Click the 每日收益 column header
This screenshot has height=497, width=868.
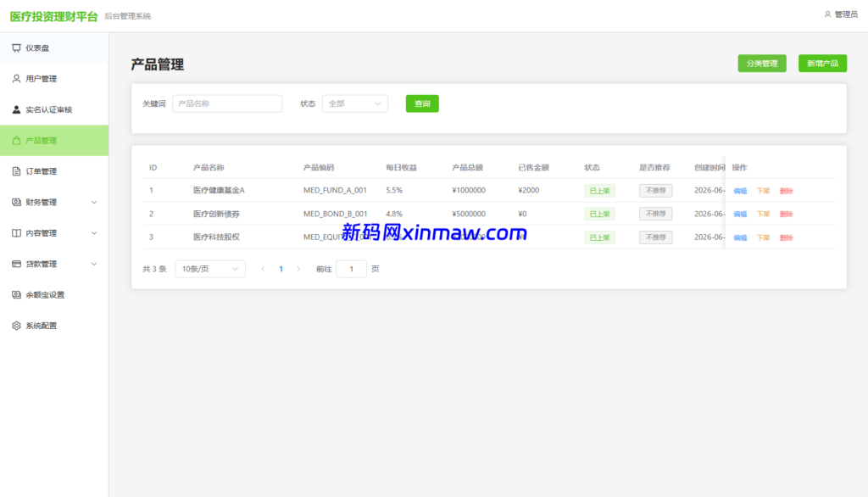pyautogui.click(x=401, y=167)
